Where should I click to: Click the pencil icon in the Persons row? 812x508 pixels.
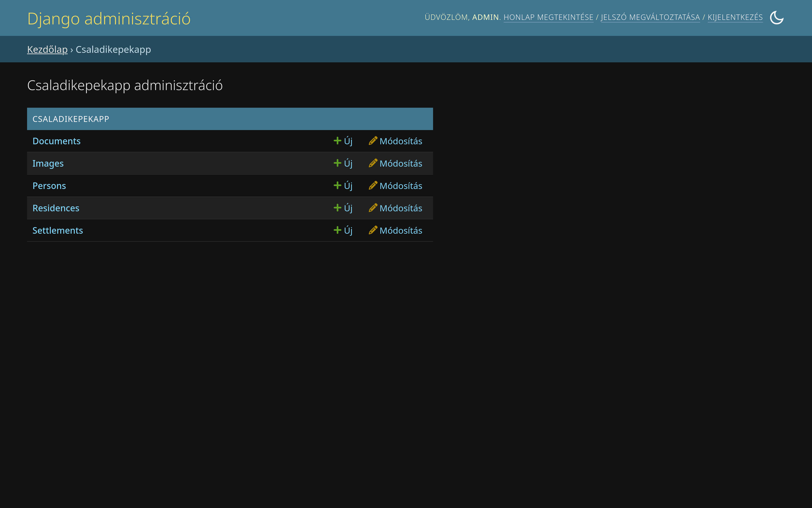373,185
